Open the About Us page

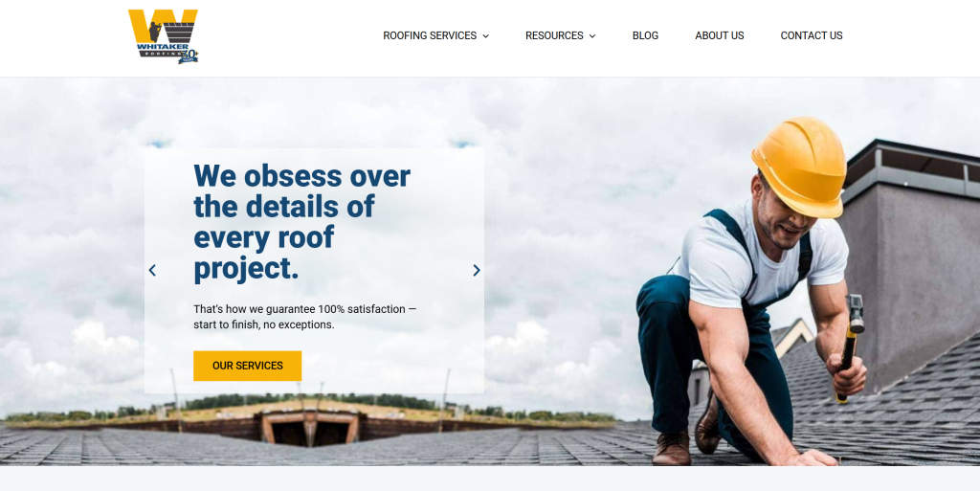coord(720,35)
